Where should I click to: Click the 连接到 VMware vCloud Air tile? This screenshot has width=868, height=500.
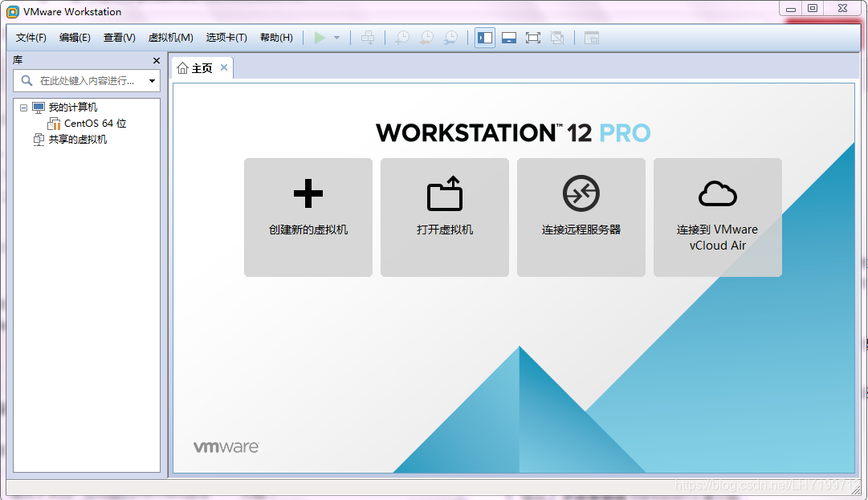(x=717, y=217)
